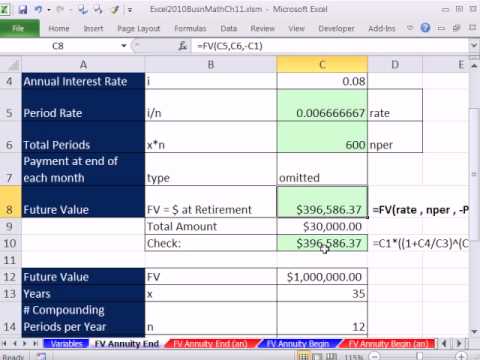The width and height of the screenshot is (480, 360).
Task: Click vertical scrollbar up arrow
Action: 474,66
